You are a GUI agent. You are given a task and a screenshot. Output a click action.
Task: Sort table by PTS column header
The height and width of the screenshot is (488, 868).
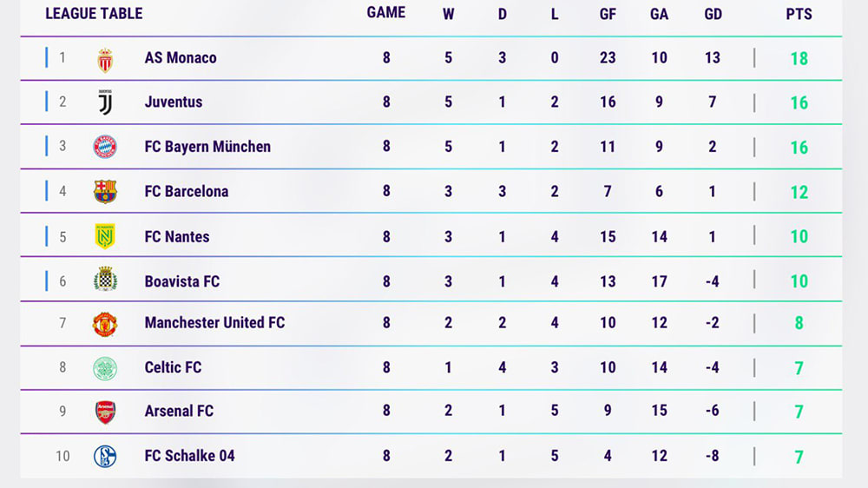[799, 14]
